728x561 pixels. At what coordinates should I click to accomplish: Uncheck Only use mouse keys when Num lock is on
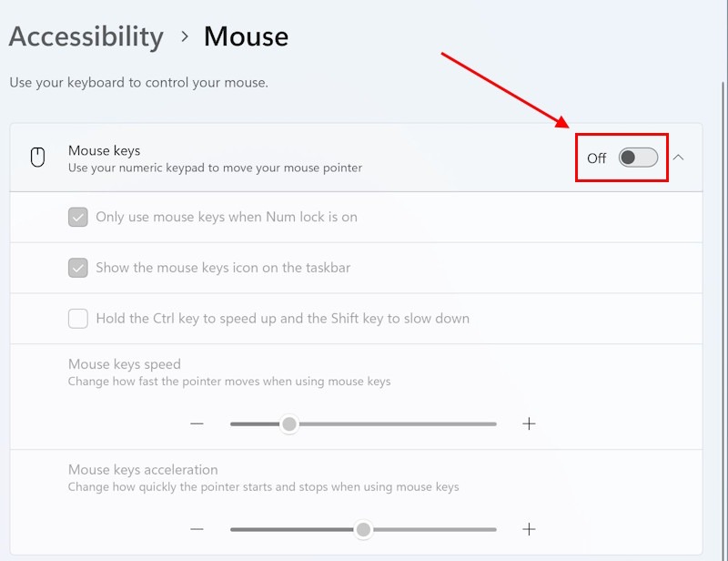click(78, 217)
